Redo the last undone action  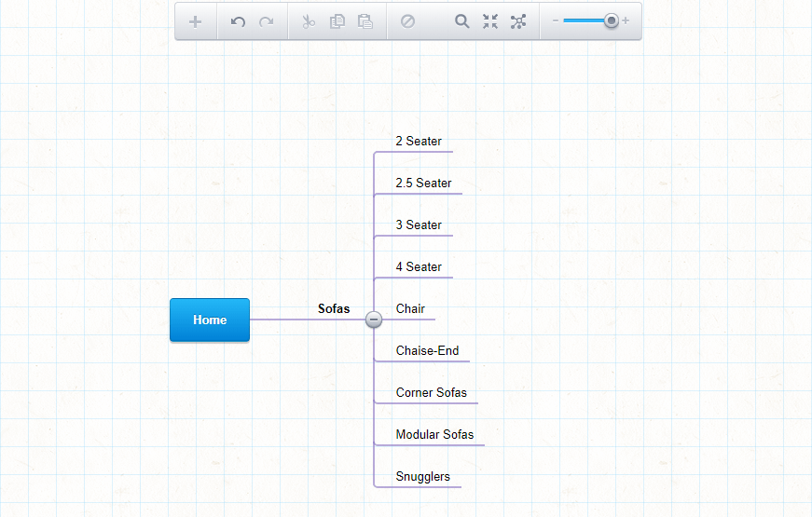point(267,21)
